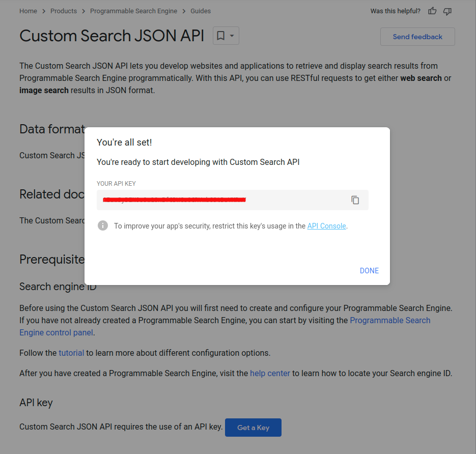Image resolution: width=476 pixels, height=454 pixels.
Task: Open the Programmable Search Engine control panel link
Action: click(390, 321)
